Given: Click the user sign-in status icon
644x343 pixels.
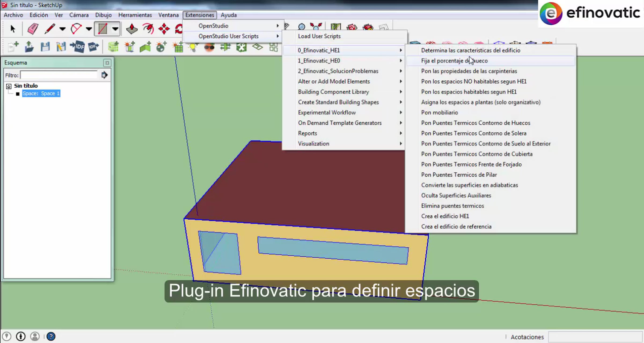Looking at the screenshot, I should (35, 336).
